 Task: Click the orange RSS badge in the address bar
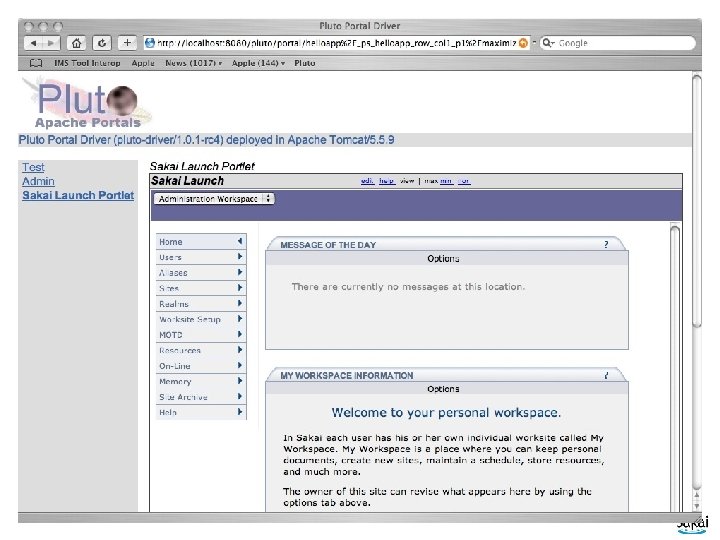tap(523, 43)
